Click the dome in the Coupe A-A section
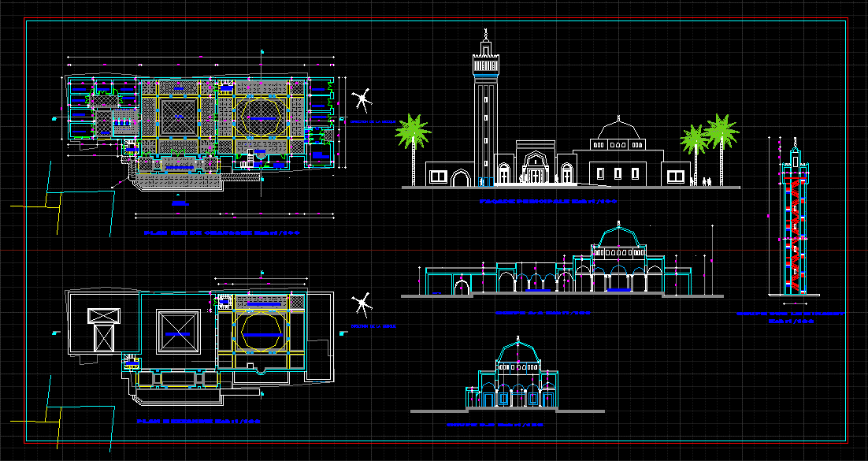The height and width of the screenshot is (461, 868). pyautogui.click(x=618, y=235)
